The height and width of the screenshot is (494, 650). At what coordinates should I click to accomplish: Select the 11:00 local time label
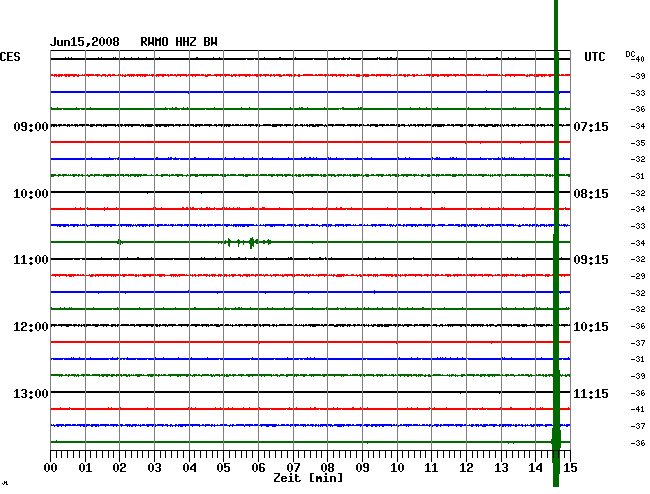31,260
